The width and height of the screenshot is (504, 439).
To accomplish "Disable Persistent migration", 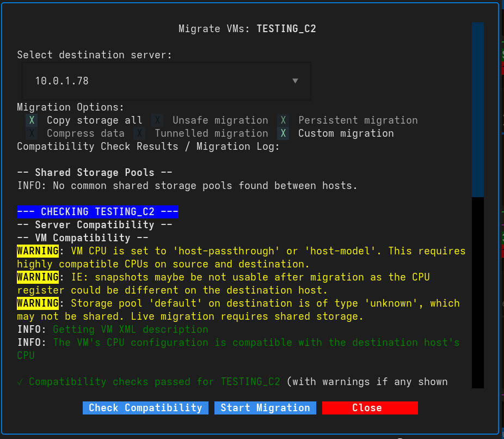I will tap(282, 120).
